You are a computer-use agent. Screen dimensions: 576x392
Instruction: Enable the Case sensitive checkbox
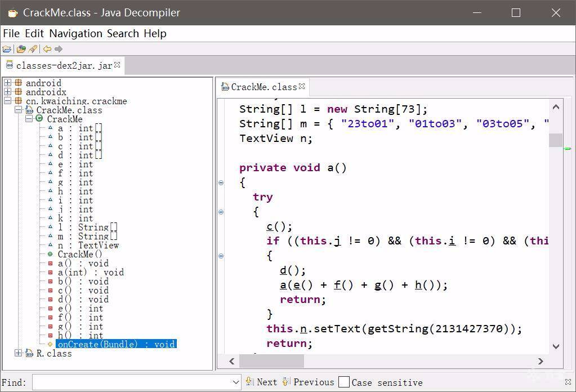point(344,382)
